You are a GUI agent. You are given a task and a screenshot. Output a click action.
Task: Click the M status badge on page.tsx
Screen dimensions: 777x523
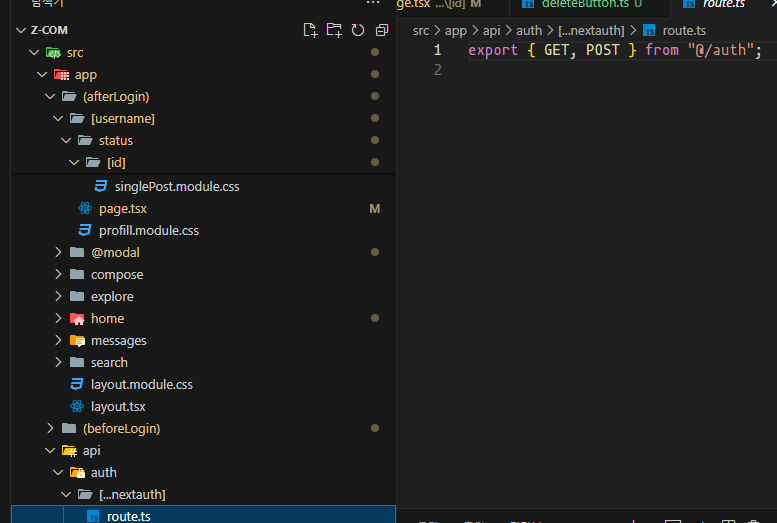point(375,209)
